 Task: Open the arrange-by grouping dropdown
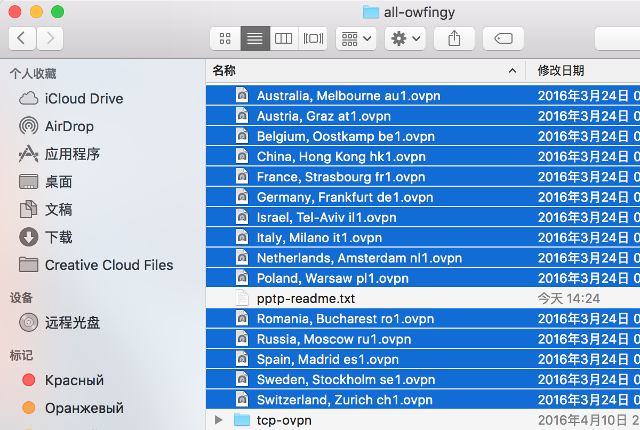[356, 38]
